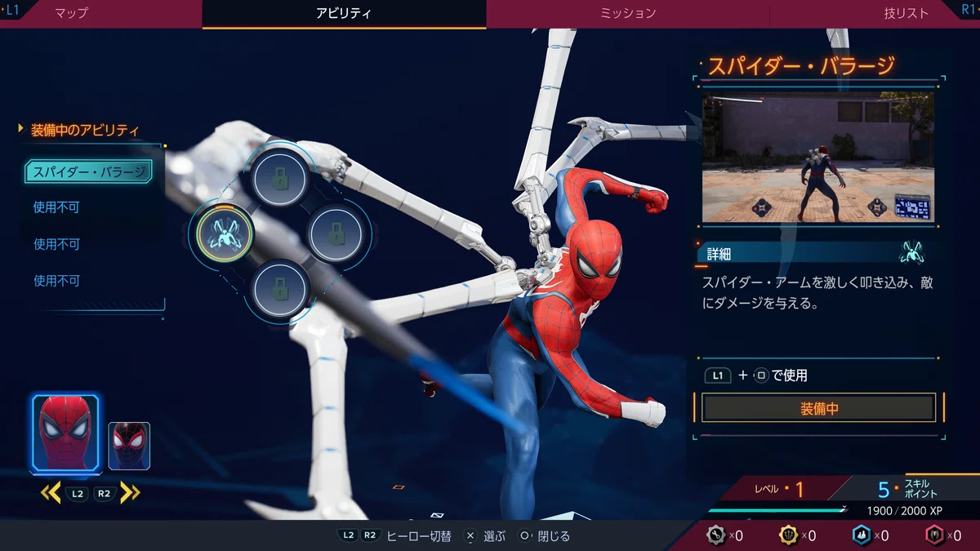Click the L2 icon in the bottom bar

[x=349, y=535]
